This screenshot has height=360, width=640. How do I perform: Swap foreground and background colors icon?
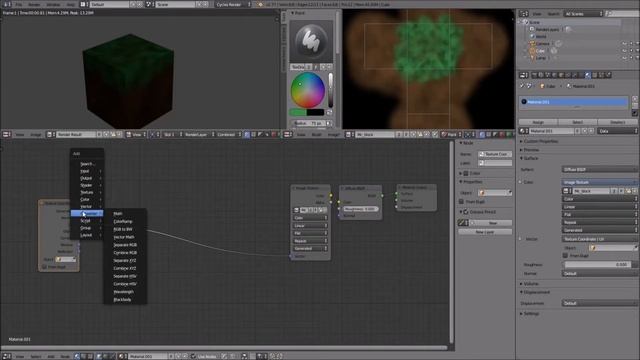click(x=329, y=112)
